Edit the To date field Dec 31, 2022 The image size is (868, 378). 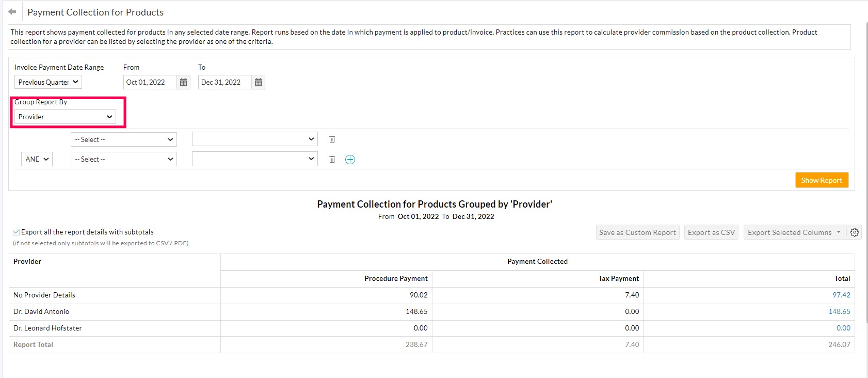tap(225, 82)
